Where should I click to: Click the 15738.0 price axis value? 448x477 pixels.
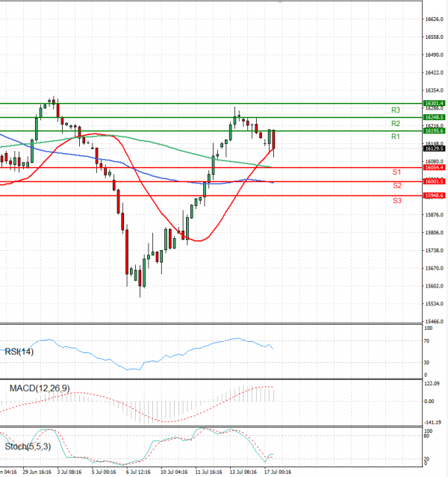click(434, 251)
